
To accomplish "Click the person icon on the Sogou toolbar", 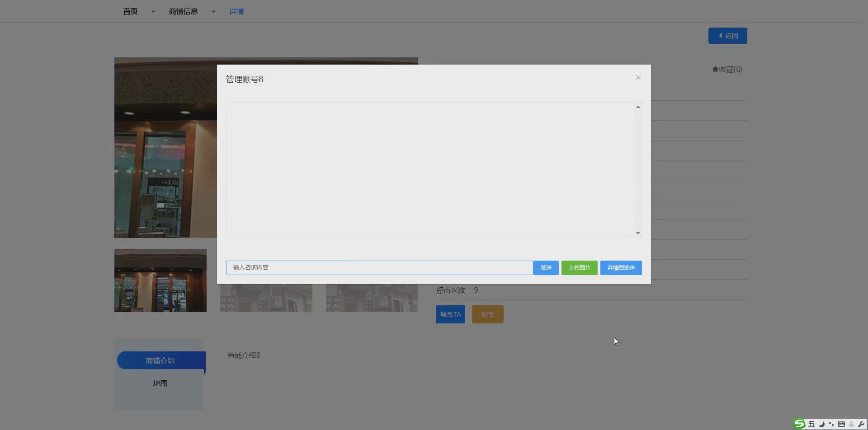I will pos(851,424).
